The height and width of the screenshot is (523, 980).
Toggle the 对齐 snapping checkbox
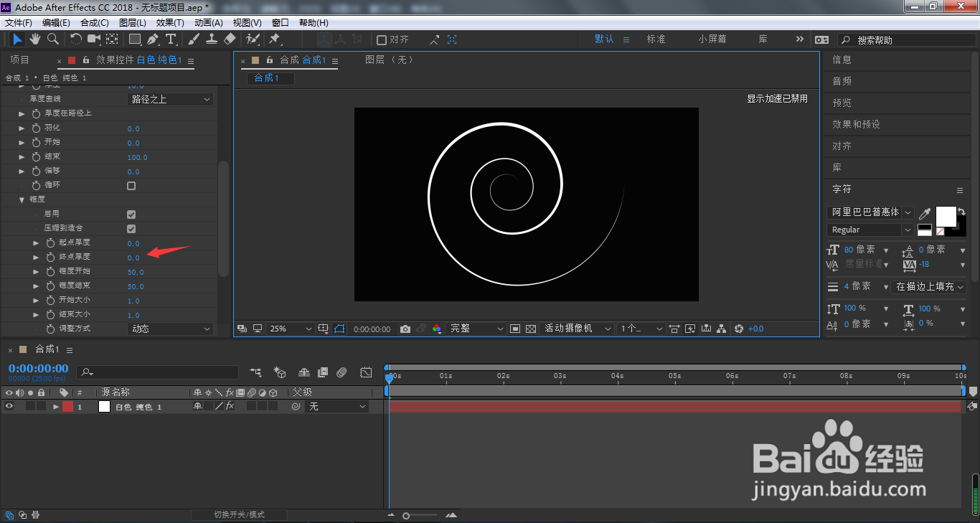click(382, 40)
